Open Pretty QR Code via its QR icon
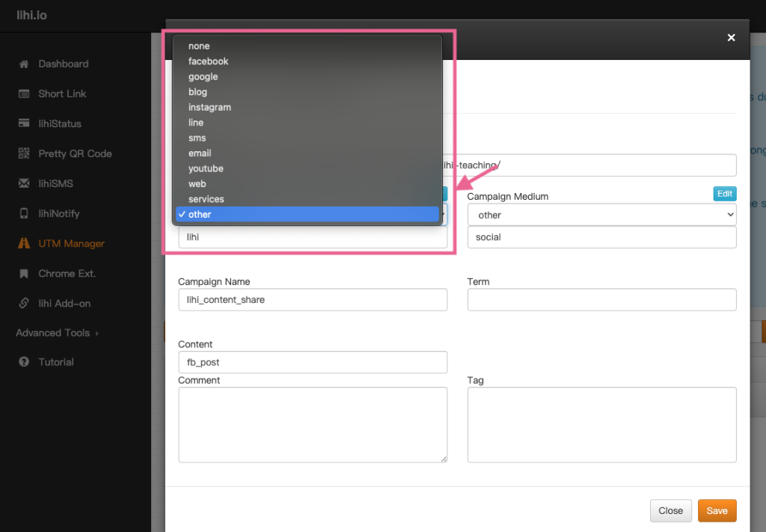 click(x=25, y=153)
